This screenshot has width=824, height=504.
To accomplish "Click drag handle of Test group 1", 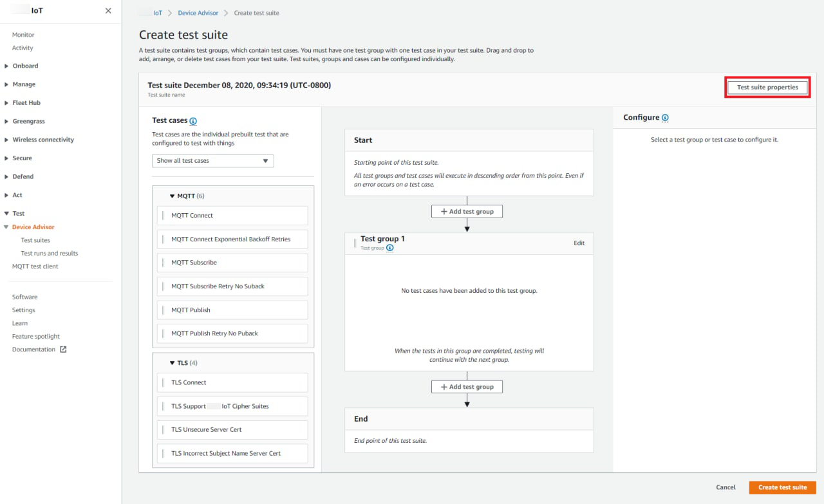I will (x=355, y=243).
